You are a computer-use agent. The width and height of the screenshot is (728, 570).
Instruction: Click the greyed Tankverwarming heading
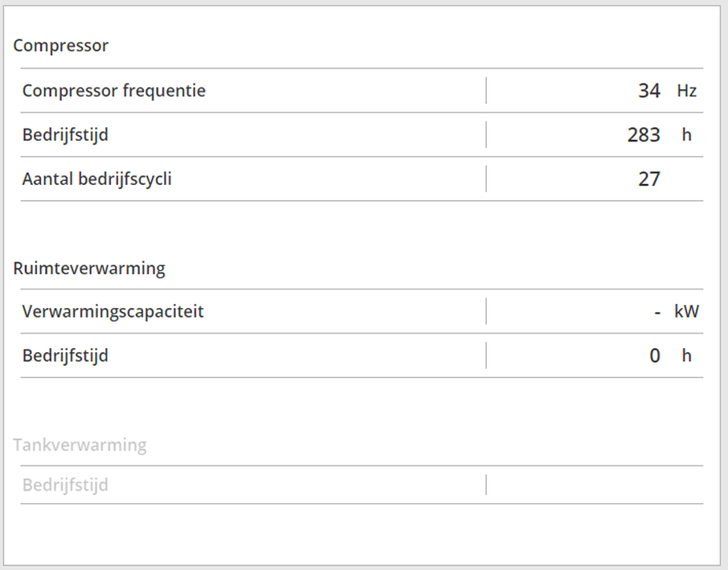pos(80,445)
